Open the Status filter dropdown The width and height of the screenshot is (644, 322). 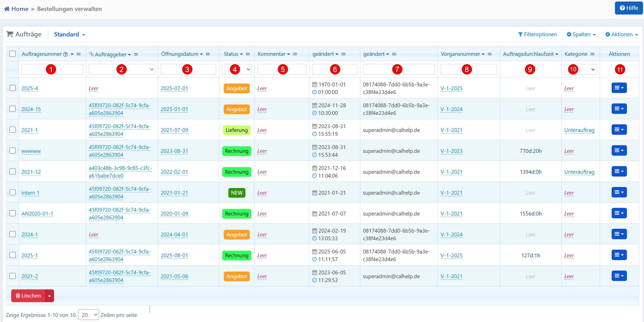[237, 69]
